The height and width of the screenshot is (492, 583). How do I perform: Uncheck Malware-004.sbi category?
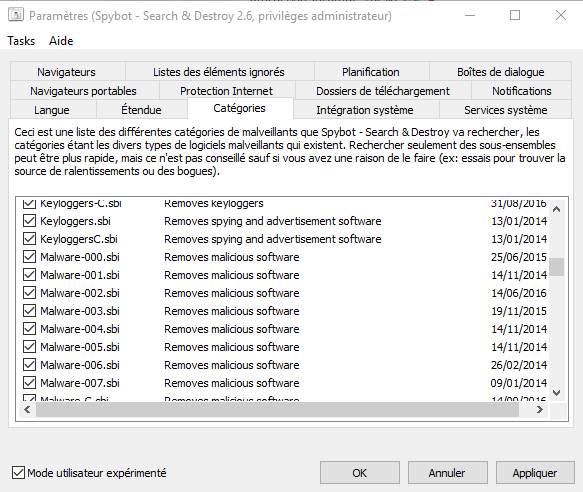pyautogui.click(x=29, y=329)
